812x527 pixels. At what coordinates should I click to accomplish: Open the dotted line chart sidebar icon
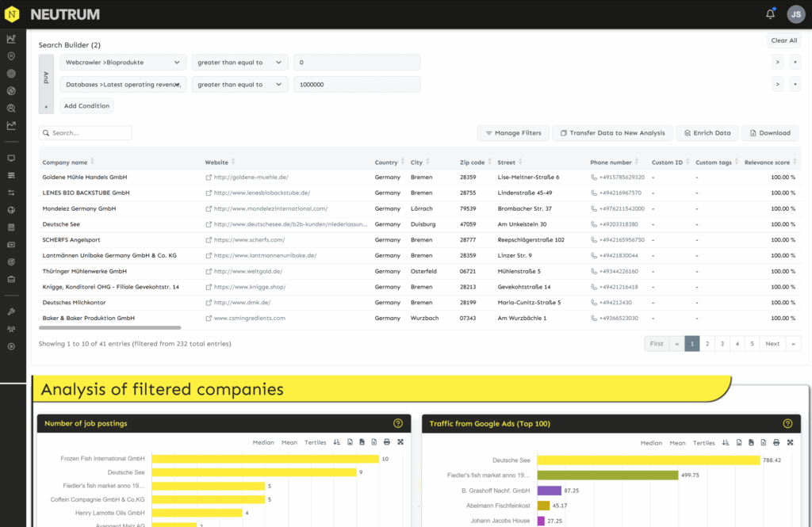point(11,39)
